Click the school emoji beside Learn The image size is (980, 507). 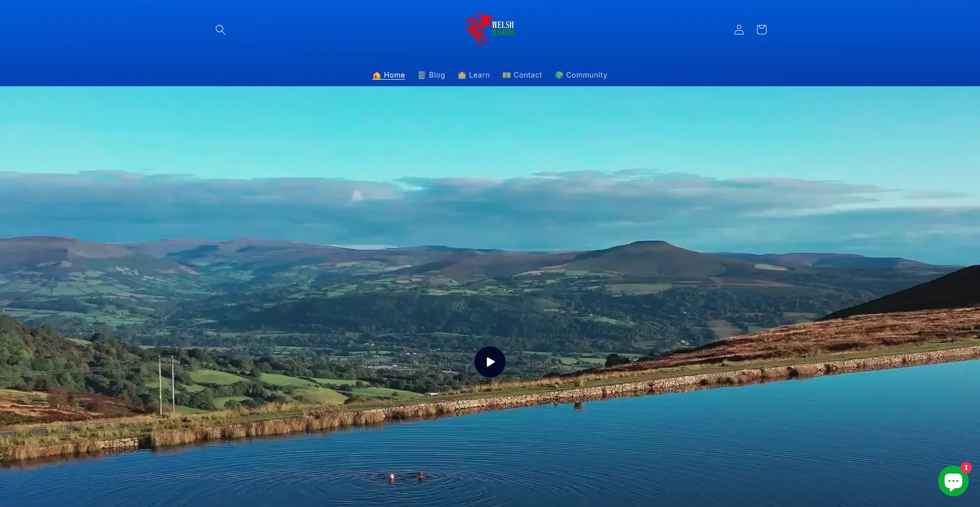pyautogui.click(x=462, y=75)
